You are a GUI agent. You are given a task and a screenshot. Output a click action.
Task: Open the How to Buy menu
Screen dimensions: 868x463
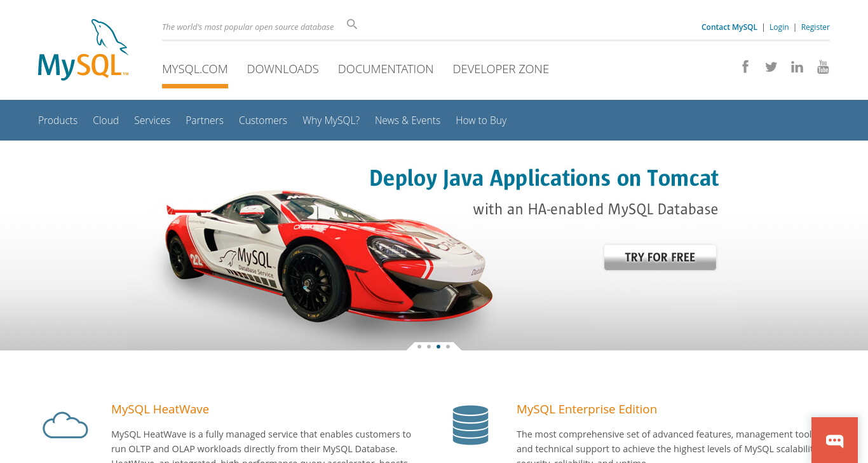tap(481, 120)
